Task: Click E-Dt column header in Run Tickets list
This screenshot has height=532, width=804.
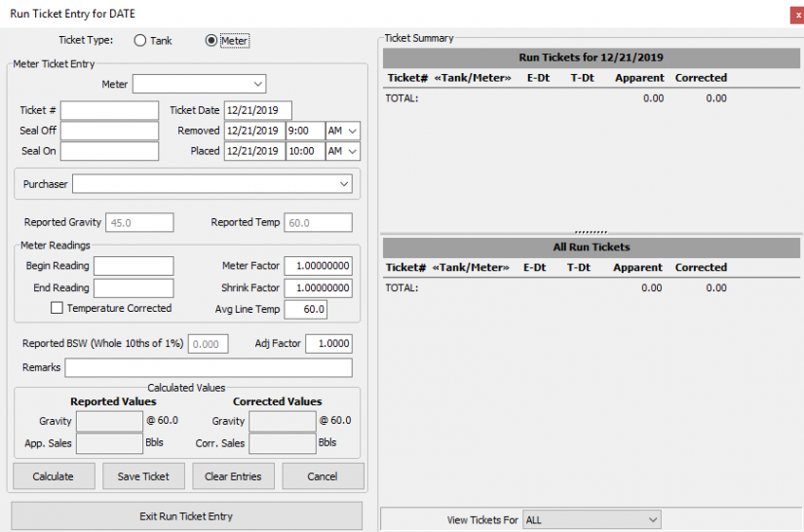Action: click(x=538, y=78)
